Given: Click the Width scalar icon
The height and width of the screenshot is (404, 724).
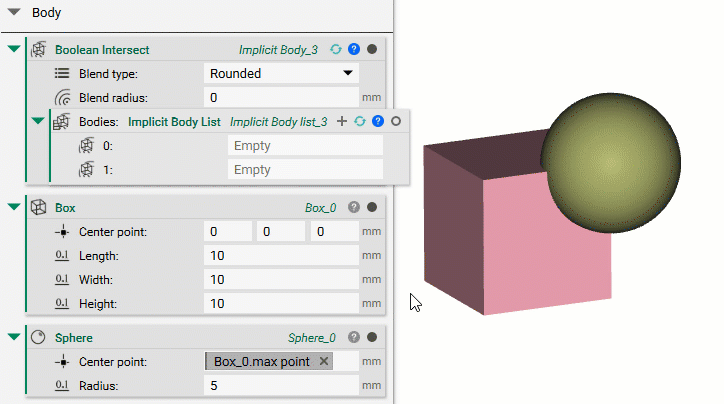Looking at the screenshot, I should [62, 279].
